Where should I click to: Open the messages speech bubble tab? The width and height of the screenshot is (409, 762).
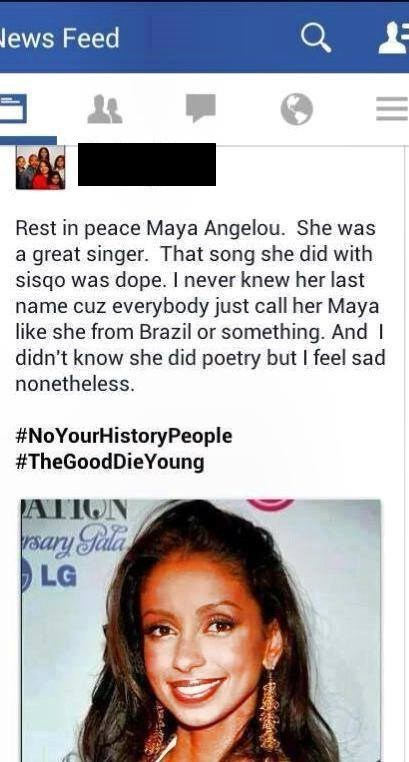[201, 108]
